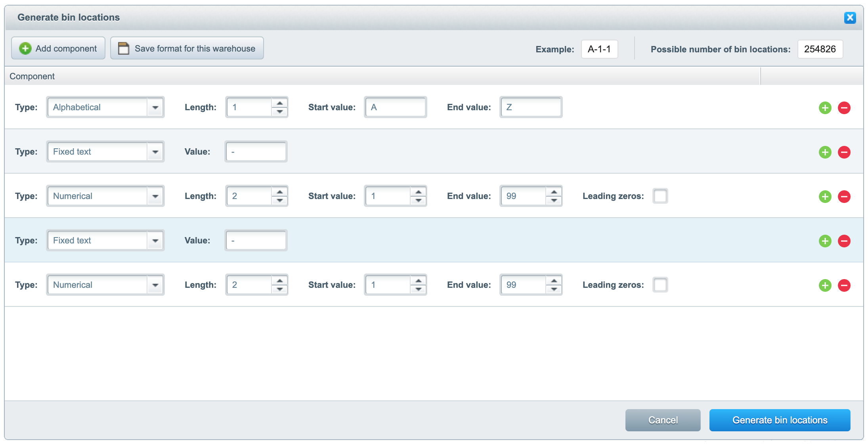Click Value field of first Fixed text row
Viewport: 868px width, 444px height.
[x=256, y=151]
